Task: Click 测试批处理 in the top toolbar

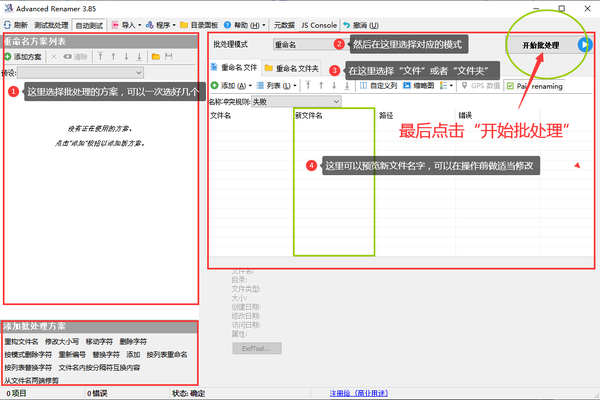Action: [x=51, y=25]
